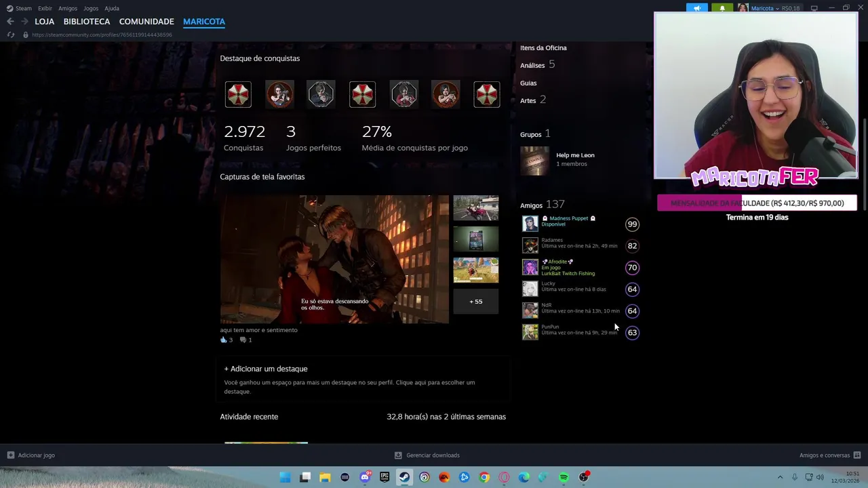Open the Jogos menu

pos(91,8)
